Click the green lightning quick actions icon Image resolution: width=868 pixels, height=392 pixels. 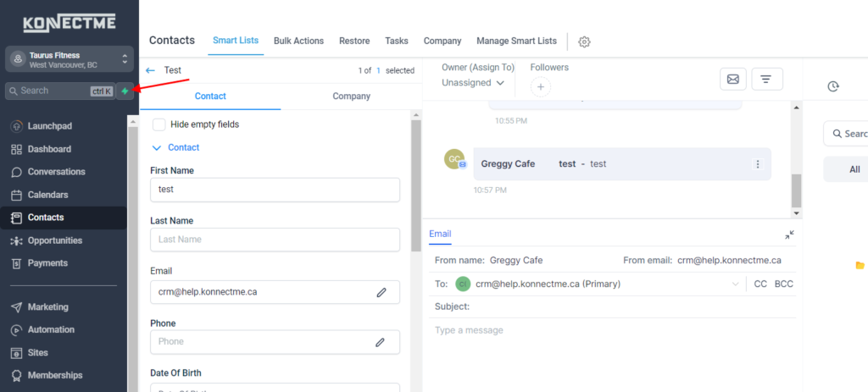[125, 91]
